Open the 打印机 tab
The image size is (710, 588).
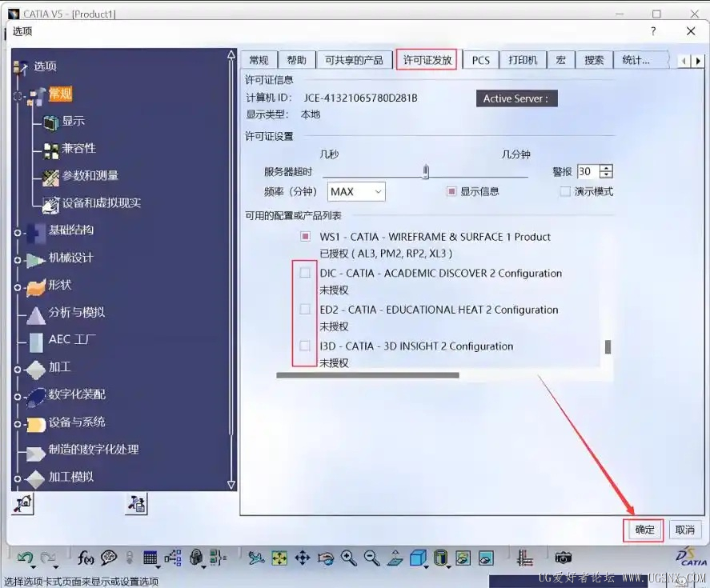coord(523,60)
